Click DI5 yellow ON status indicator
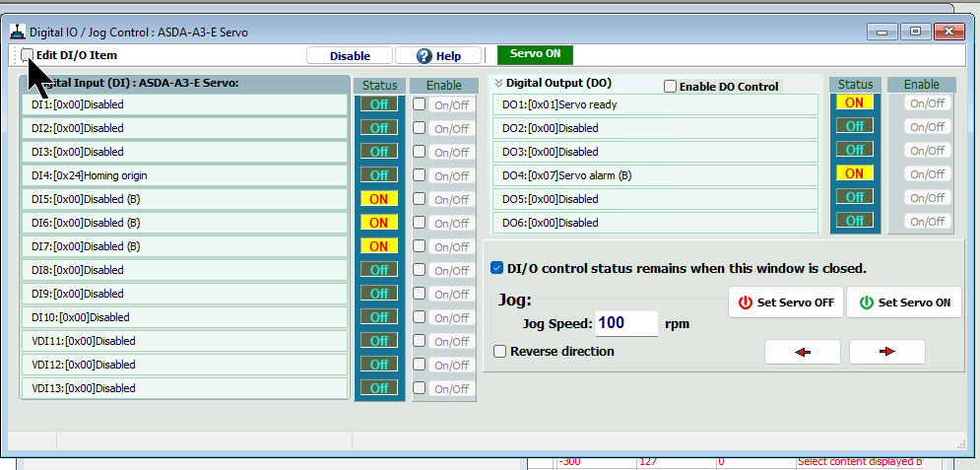The height and width of the screenshot is (470, 980). [x=379, y=199]
